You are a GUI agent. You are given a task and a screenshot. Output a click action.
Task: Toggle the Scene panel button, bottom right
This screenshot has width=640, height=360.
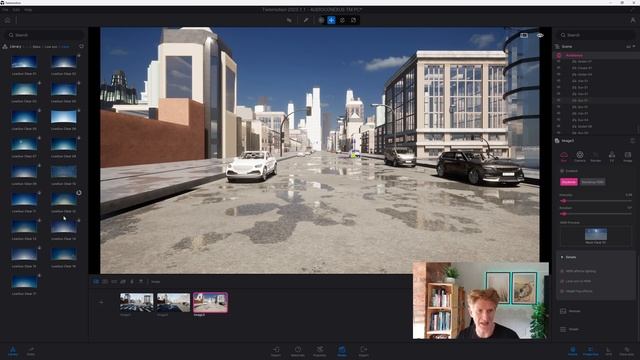pyautogui.click(x=573, y=351)
